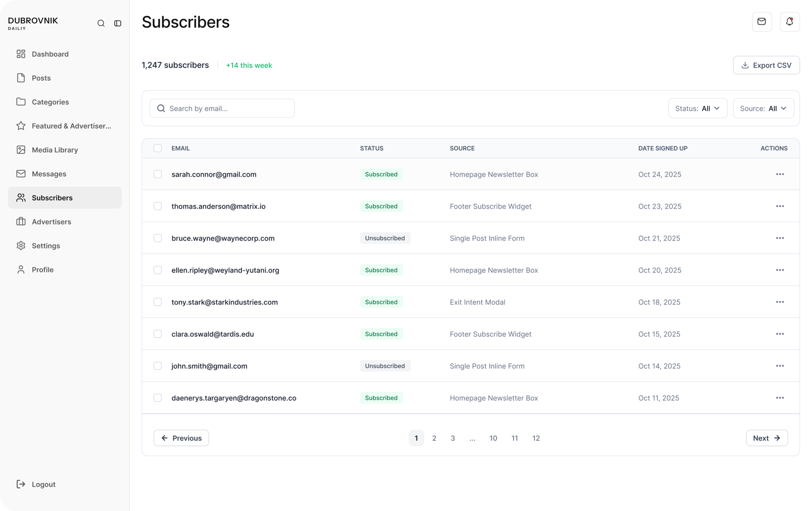This screenshot has height=511, width=812.
Task: Click the STATUS column header
Action: 371,148
